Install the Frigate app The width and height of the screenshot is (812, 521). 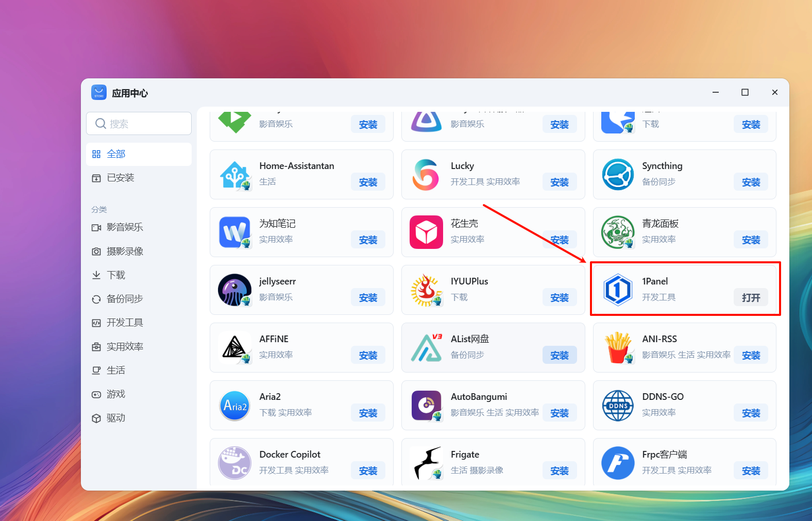[x=560, y=471]
